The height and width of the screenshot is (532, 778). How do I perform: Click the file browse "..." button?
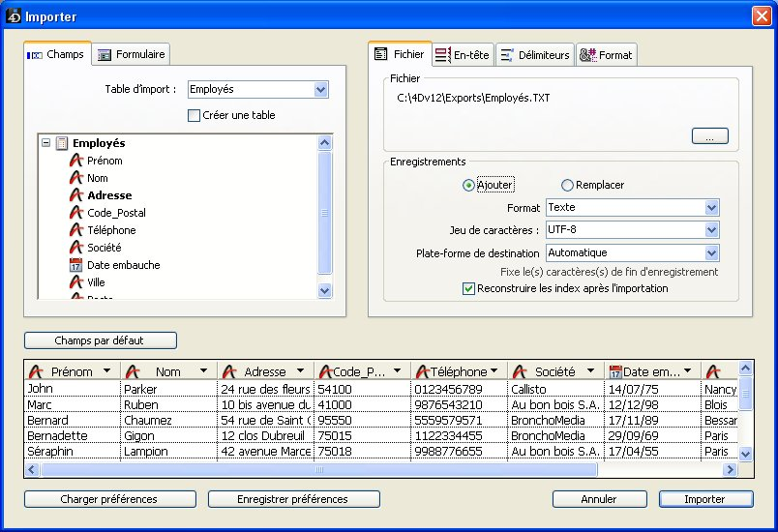tap(709, 137)
